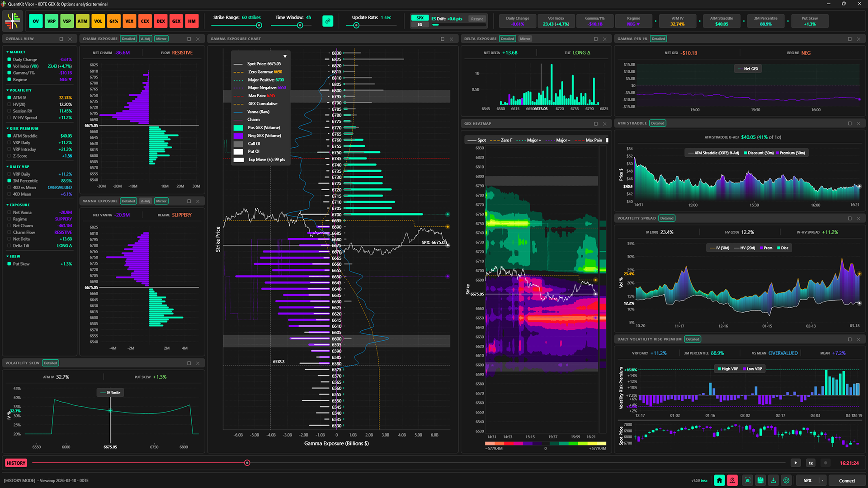Enable the Z-Score checkbox

click(x=9, y=156)
